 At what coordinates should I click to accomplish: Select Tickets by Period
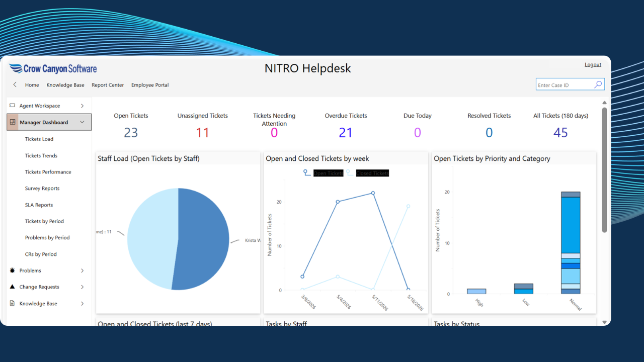[44, 221]
